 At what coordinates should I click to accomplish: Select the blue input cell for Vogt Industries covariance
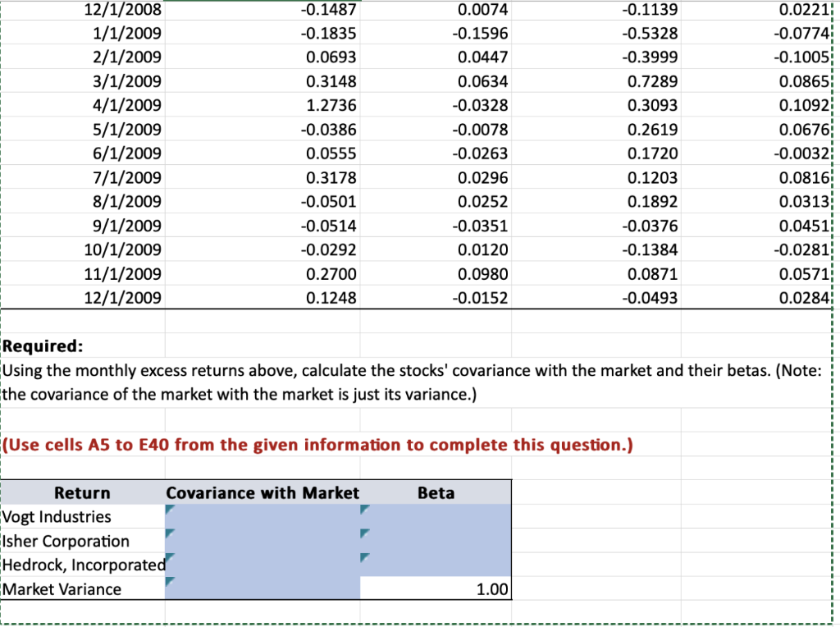pos(262,517)
